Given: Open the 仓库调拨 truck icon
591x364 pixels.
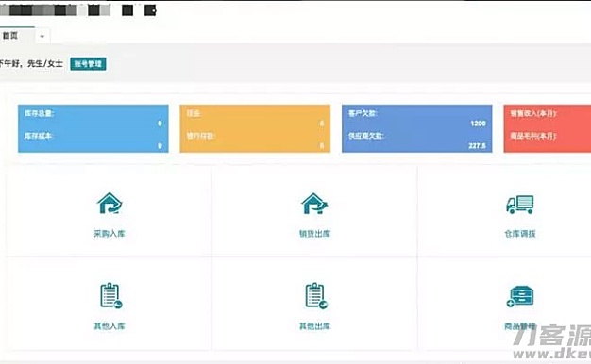Looking at the screenshot, I should [x=520, y=205].
